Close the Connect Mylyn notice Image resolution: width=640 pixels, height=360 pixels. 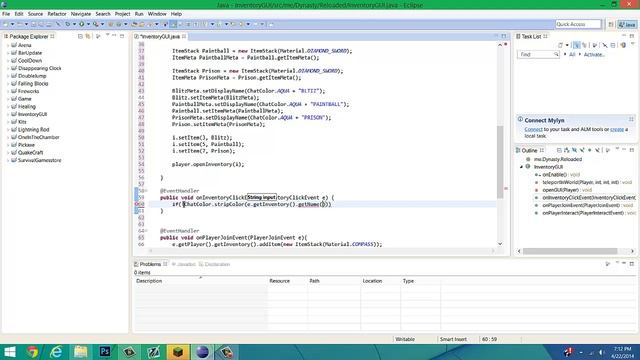[631, 120]
